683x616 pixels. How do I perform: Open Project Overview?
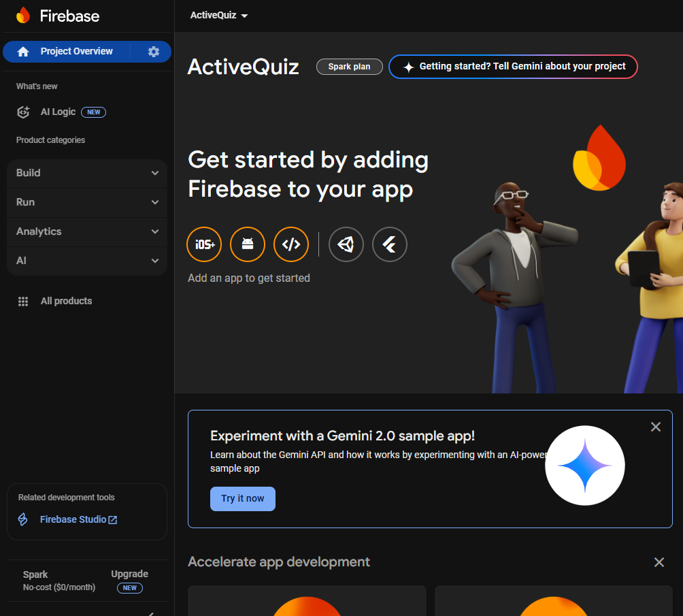tap(77, 52)
